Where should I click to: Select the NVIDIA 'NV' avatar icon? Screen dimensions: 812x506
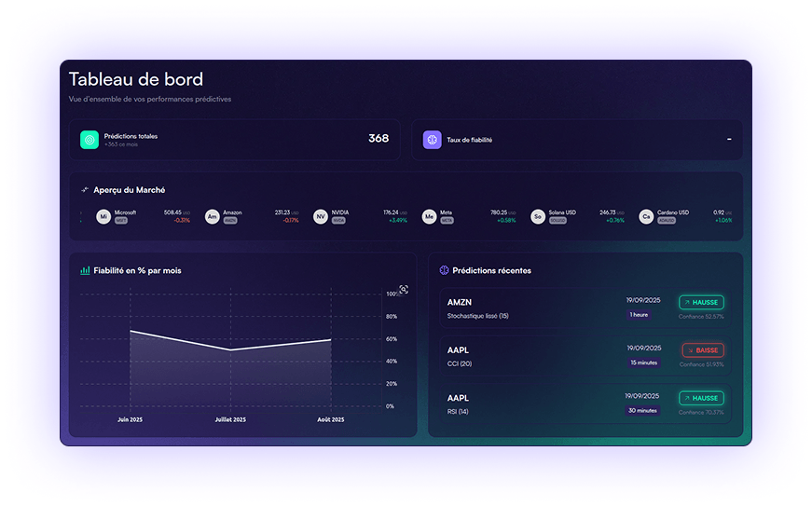pos(321,216)
